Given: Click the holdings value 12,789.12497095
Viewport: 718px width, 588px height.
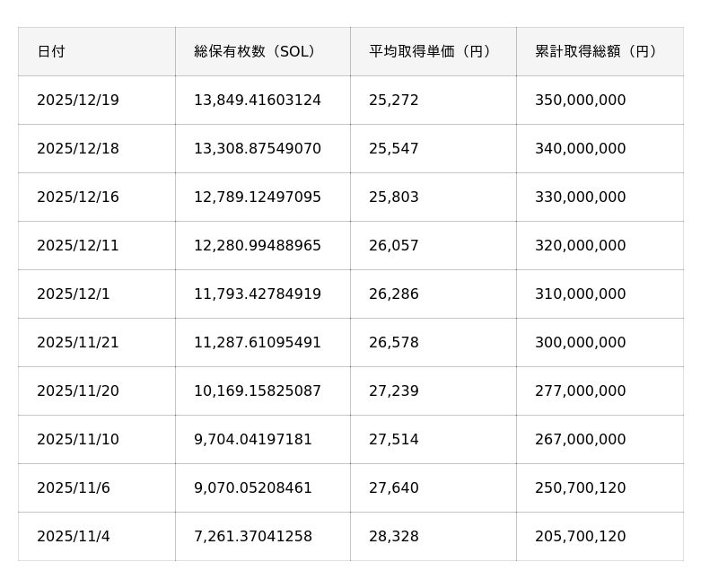Looking at the screenshot, I should (x=258, y=197).
